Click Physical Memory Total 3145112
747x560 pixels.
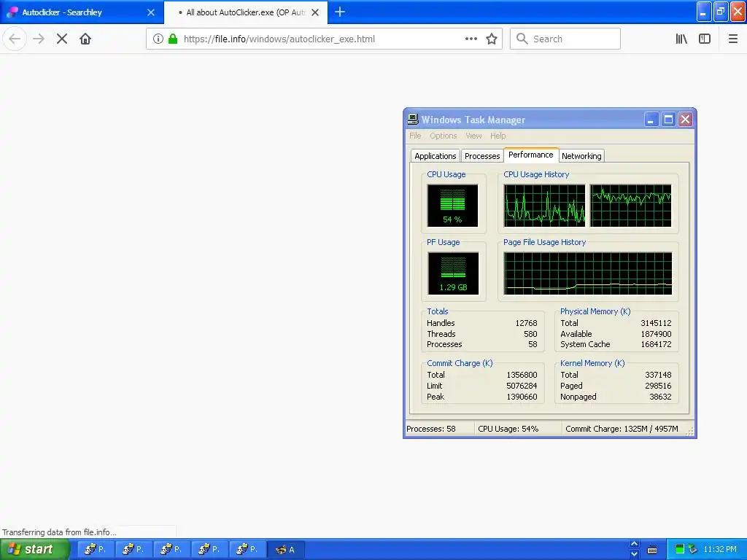coord(656,323)
